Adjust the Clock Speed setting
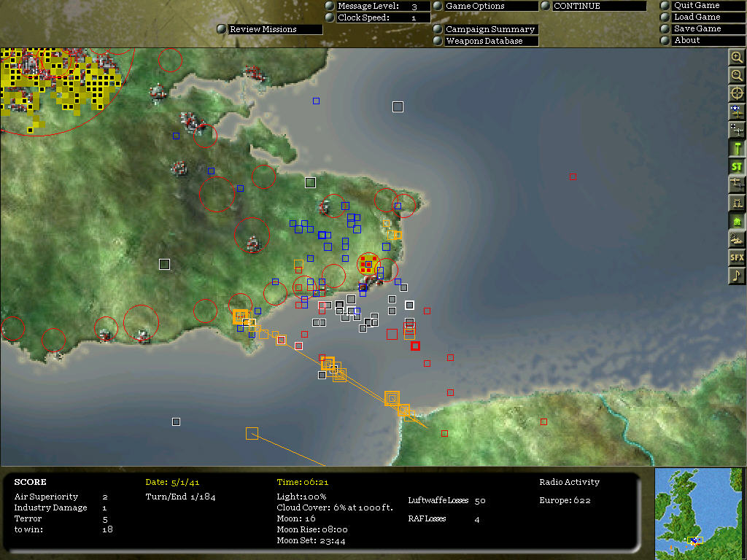The width and height of the screenshot is (747, 560). [378, 17]
